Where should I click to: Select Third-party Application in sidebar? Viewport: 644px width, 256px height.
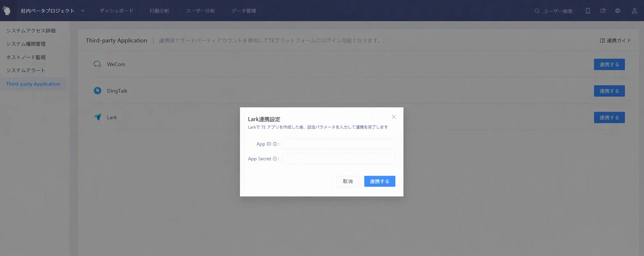click(x=33, y=84)
